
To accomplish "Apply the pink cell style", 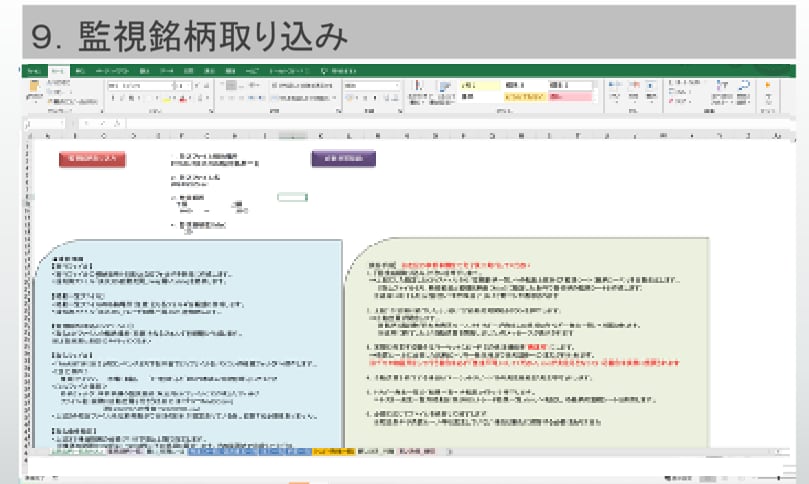I will [570, 97].
